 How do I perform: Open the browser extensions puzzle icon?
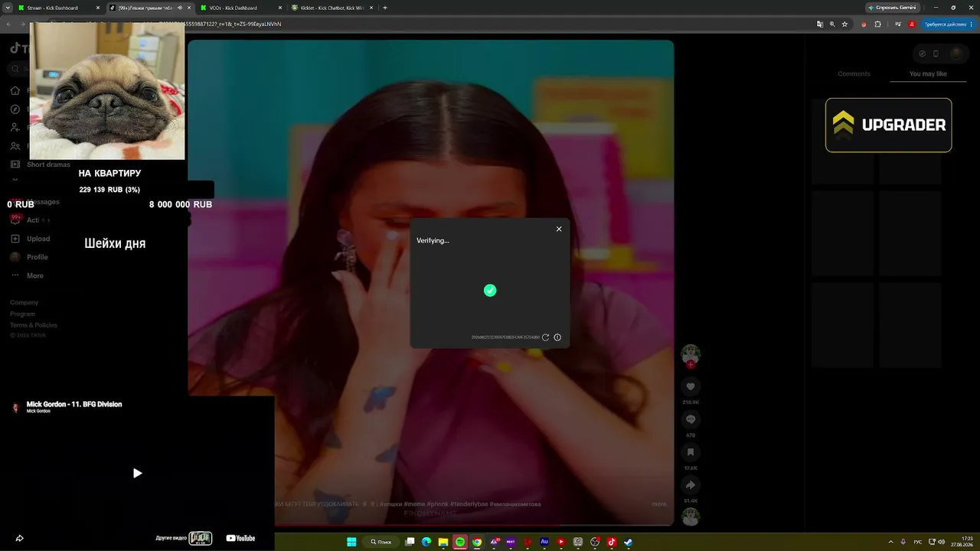pos(878,24)
